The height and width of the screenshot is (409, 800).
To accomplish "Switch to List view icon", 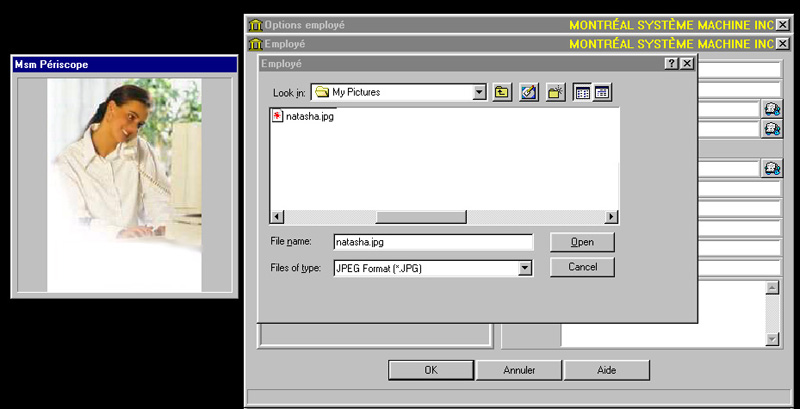I will pos(583,92).
